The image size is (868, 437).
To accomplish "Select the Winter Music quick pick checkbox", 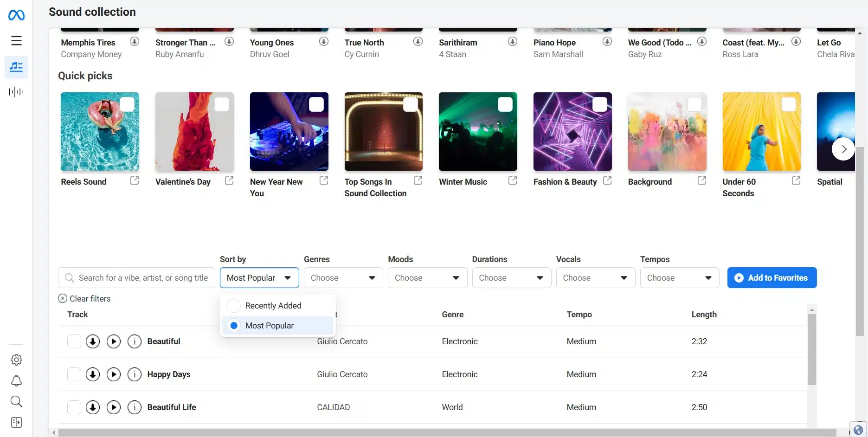I will 505,104.
